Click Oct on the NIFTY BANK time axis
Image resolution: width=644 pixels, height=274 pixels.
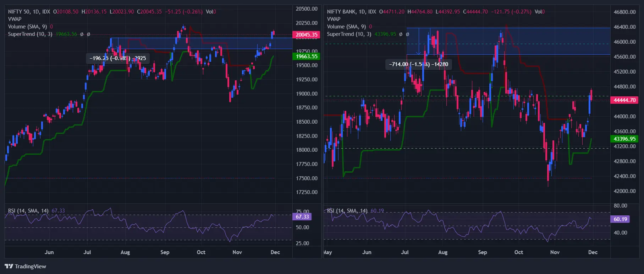pyautogui.click(x=519, y=252)
